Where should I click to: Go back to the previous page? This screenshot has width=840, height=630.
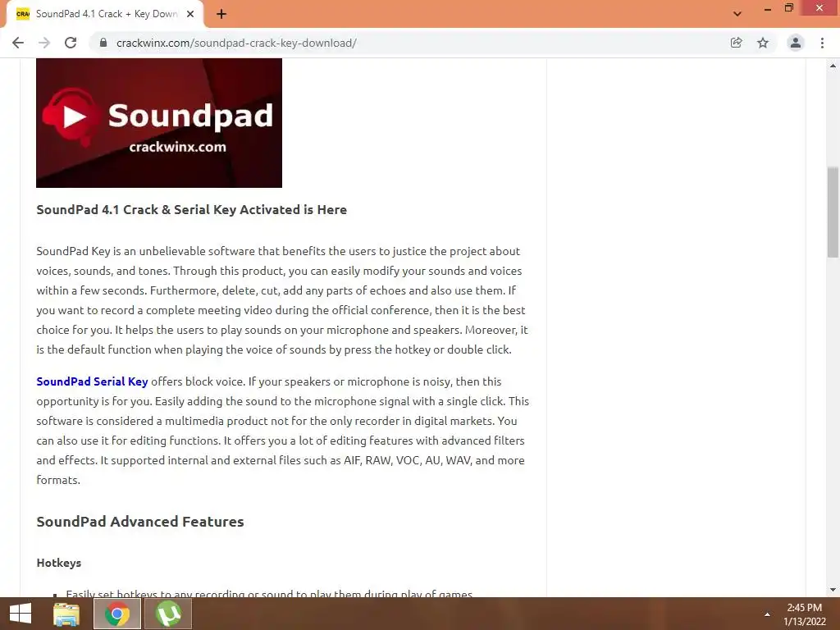pos(18,43)
